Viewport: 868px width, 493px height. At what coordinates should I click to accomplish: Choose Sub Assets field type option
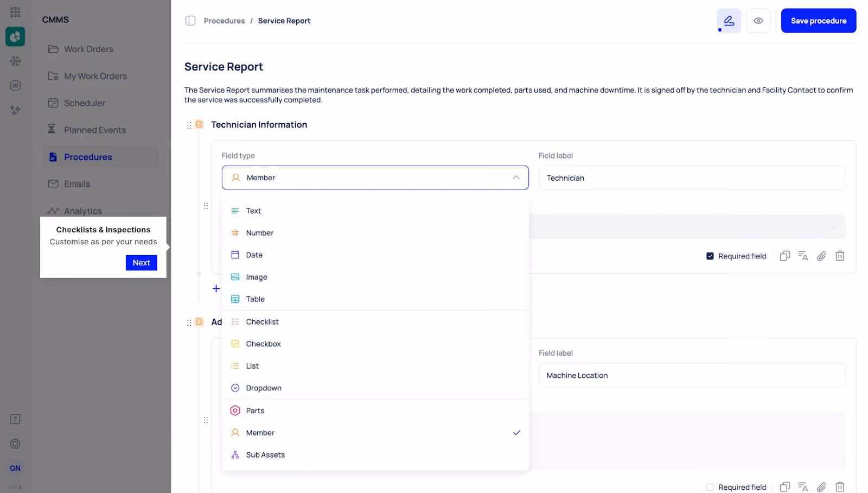[x=375, y=455]
